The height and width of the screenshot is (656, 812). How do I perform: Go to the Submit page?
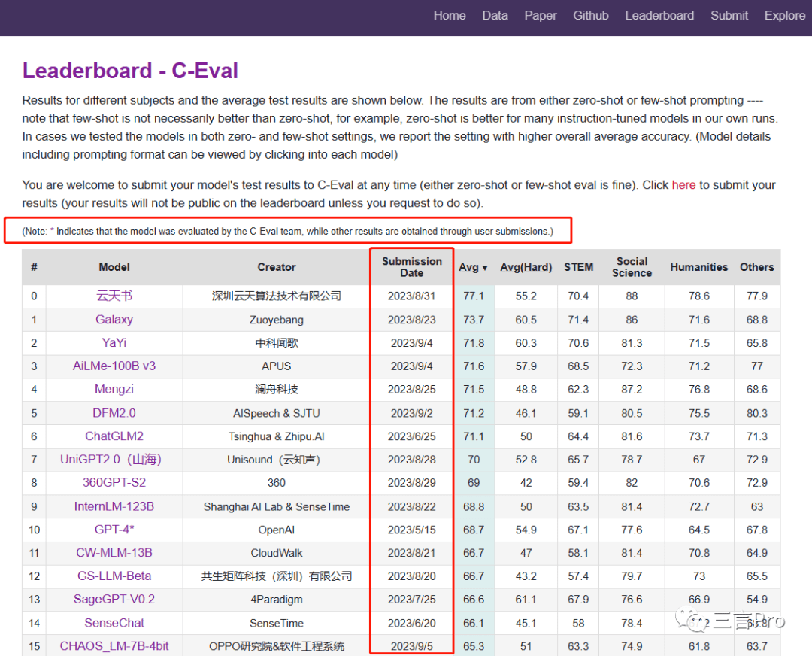pyautogui.click(x=729, y=16)
